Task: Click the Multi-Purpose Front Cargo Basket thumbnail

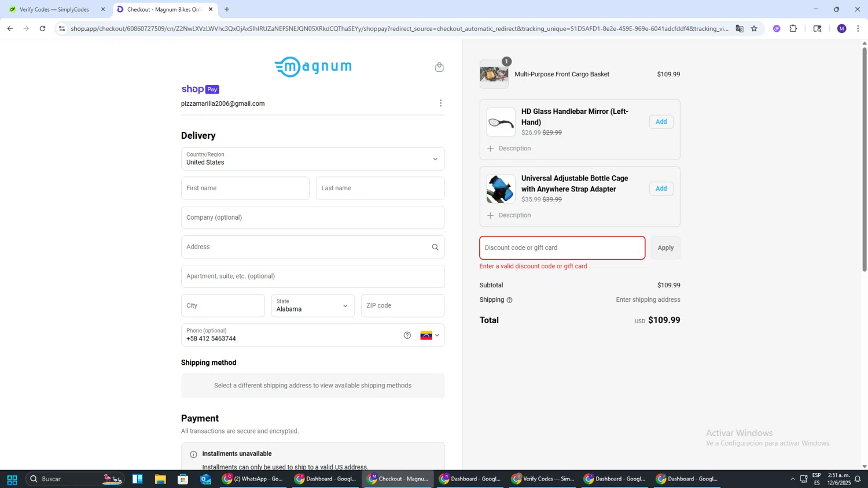Action: point(494,75)
